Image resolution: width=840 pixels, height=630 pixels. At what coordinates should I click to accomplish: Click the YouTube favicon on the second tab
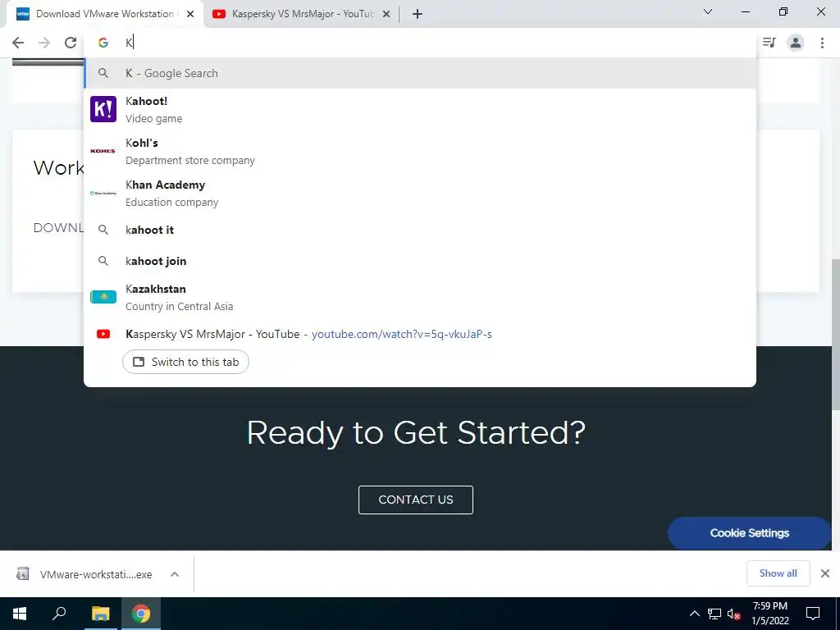click(x=218, y=14)
